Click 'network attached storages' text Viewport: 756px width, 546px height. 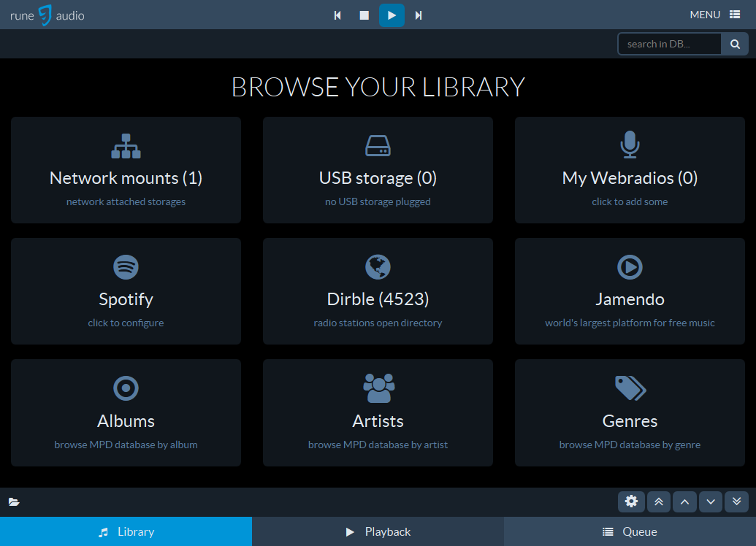[126, 202]
